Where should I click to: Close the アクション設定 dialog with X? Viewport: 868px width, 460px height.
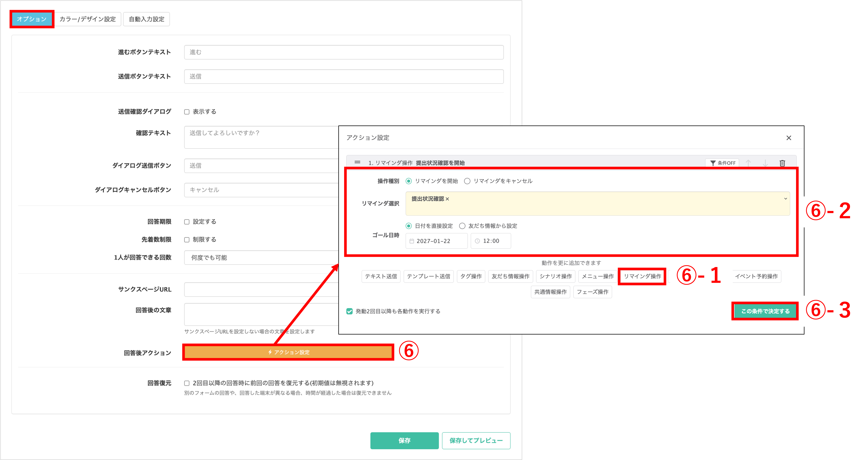tap(789, 138)
